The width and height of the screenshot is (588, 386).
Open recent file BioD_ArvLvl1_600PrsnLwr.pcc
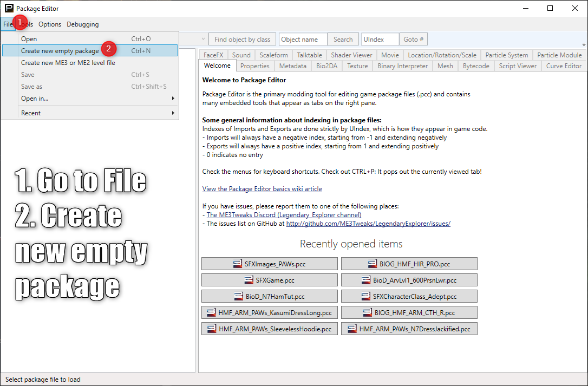[409, 280]
